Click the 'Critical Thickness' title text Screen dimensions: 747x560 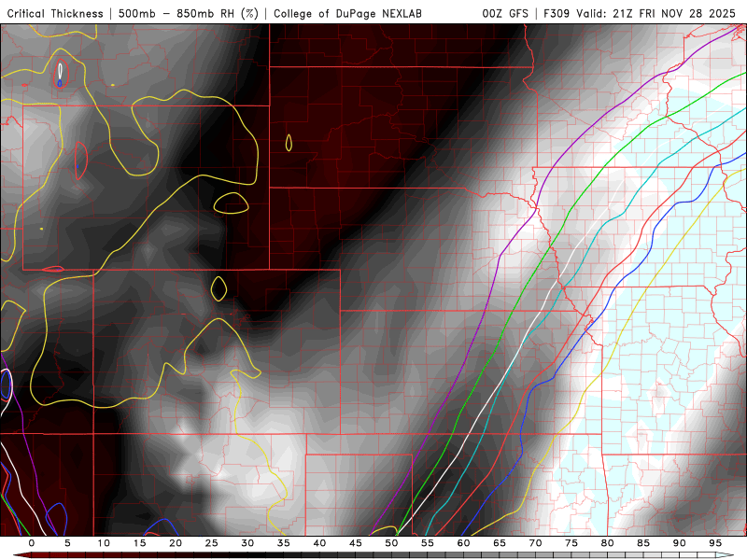pos(55,13)
